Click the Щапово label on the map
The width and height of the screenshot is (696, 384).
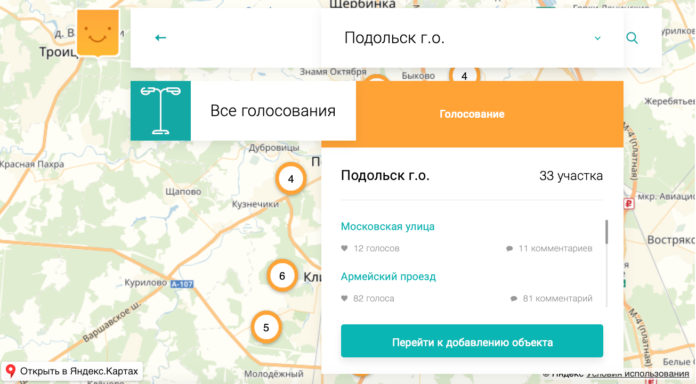point(183,192)
